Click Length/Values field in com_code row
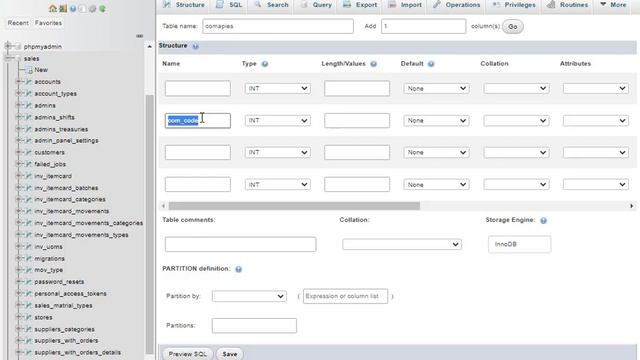This screenshot has width=640, height=360. pos(357,120)
